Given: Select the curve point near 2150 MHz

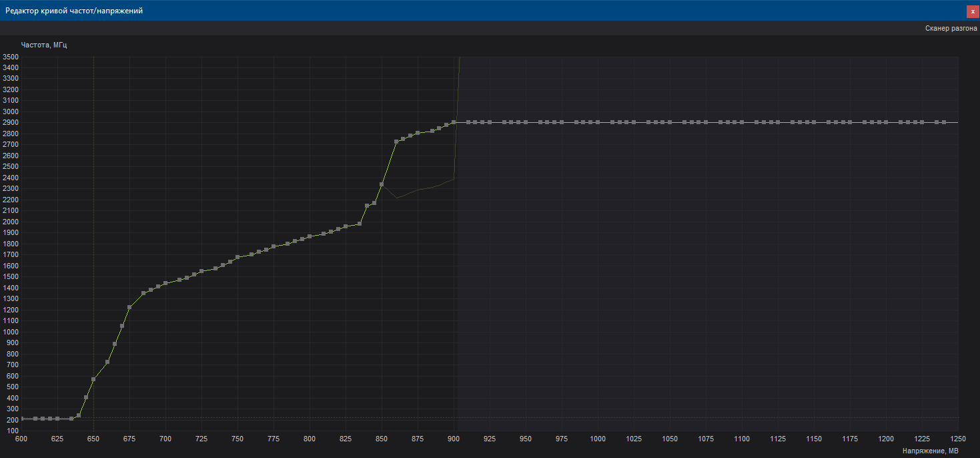Looking at the screenshot, I should [x=367, y=206].
